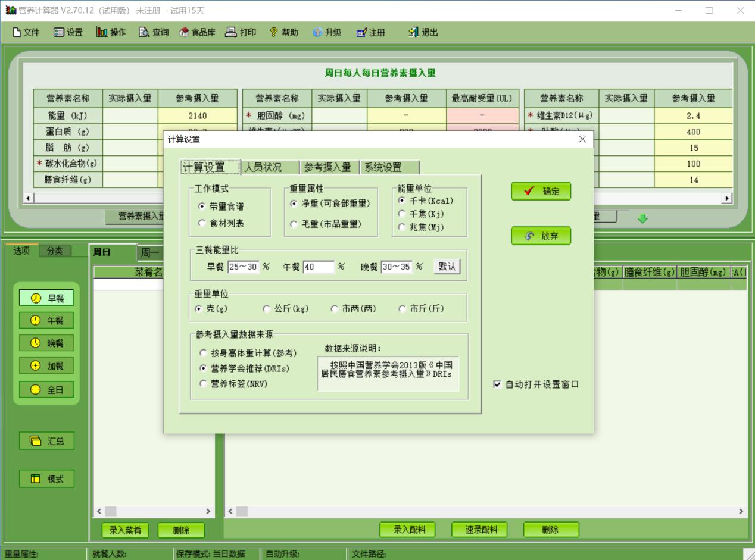Click the 升级 upgrade globe icon
Viewport: 755px width, 560px height.
[x=326, y=32]
